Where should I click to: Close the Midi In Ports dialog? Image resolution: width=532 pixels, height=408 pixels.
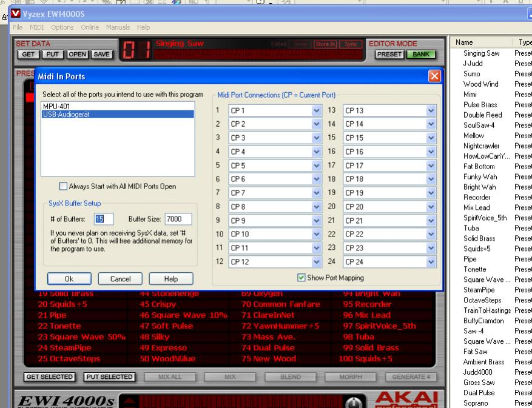point(434,76)
